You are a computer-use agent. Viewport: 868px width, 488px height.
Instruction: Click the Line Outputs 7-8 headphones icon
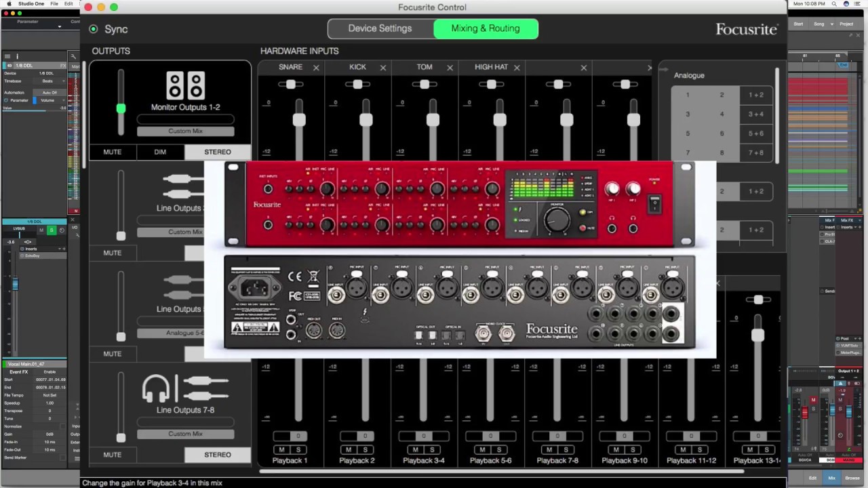[156, 389]
